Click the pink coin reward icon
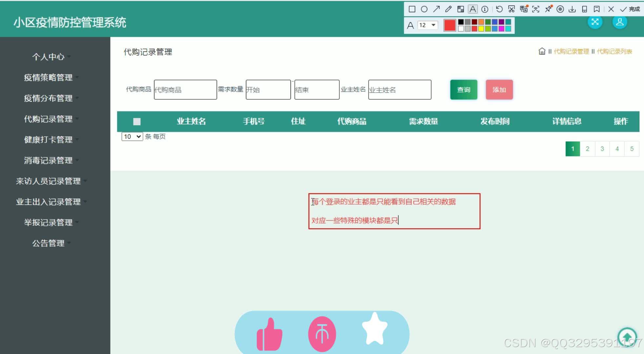644x354 pixels. click(322, 334)
